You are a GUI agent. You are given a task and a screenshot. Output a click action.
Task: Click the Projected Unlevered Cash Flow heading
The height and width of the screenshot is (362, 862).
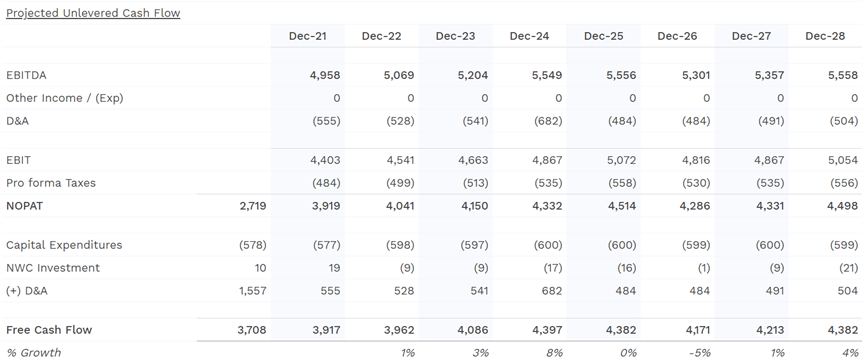pyautogui.click(x=93, y=13)
